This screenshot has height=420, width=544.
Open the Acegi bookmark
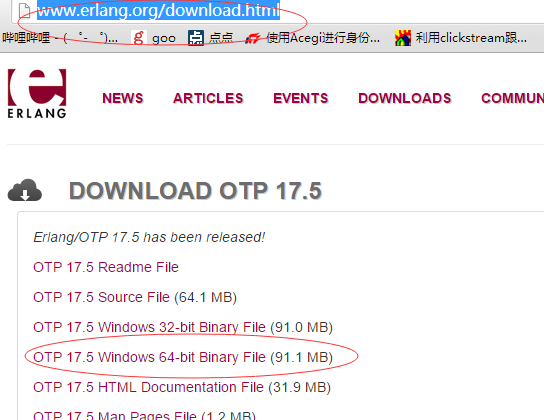coord(312,38)
